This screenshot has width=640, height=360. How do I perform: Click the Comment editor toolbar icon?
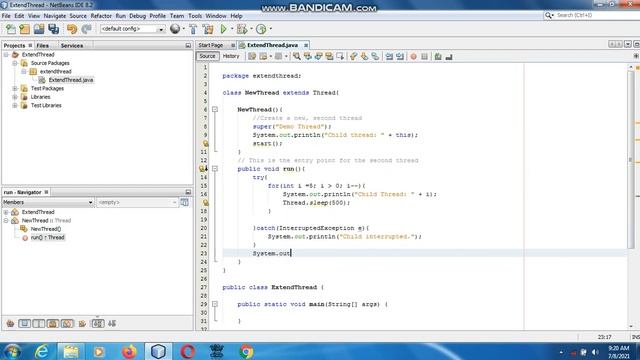438,57
